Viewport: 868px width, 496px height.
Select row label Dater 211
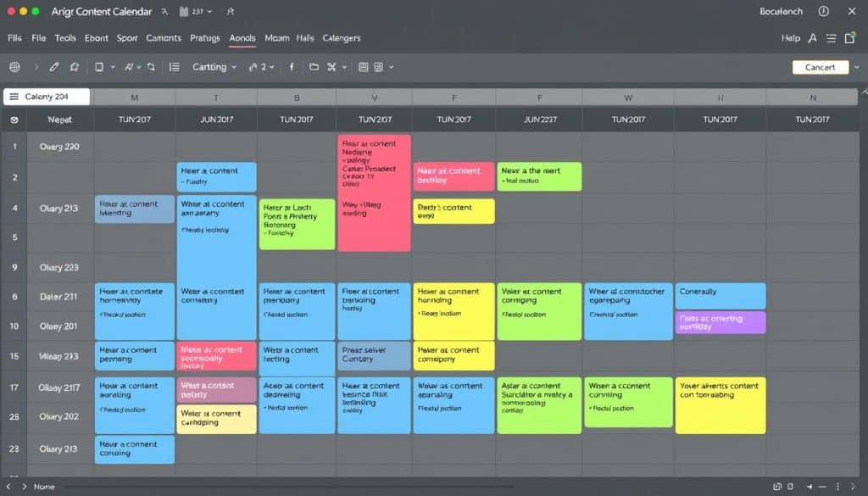58,297
